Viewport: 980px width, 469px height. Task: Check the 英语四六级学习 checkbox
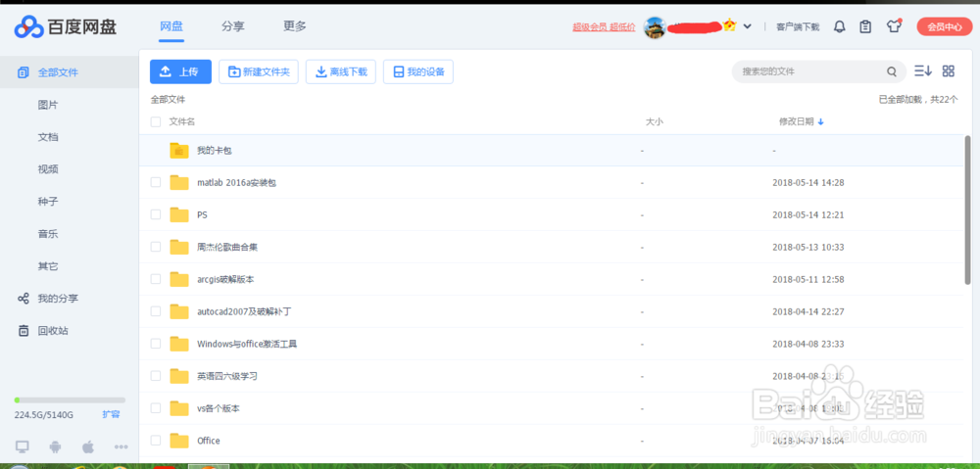point(156,376)
